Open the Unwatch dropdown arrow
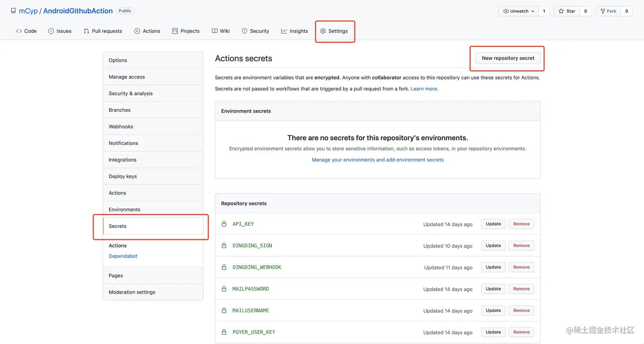 point(533,12)
